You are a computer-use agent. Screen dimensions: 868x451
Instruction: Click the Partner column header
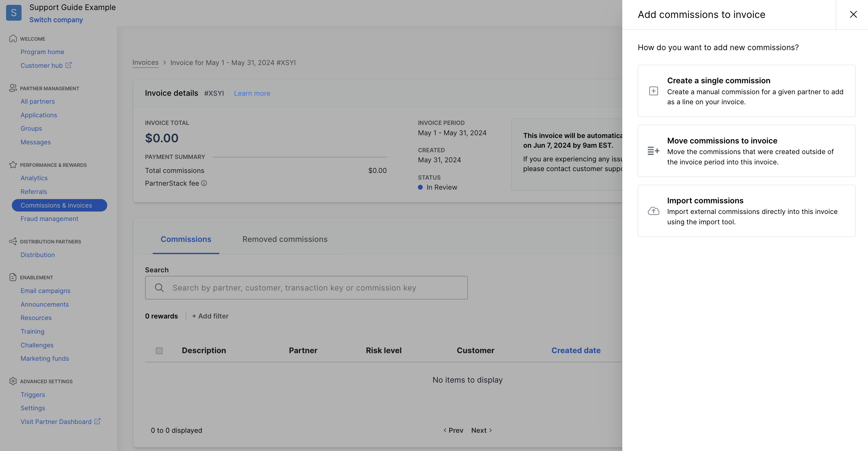tap(303, 350)
